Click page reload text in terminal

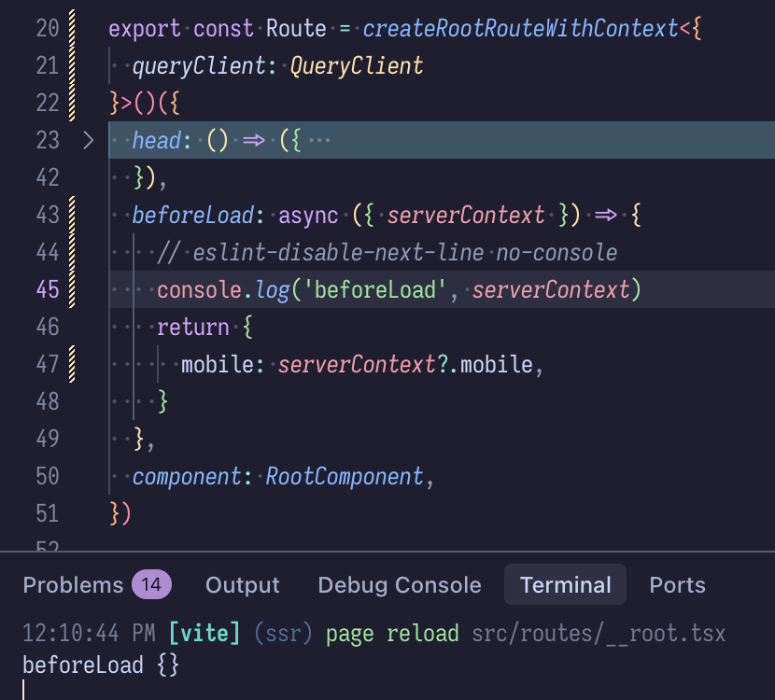[x=392, y=635]
